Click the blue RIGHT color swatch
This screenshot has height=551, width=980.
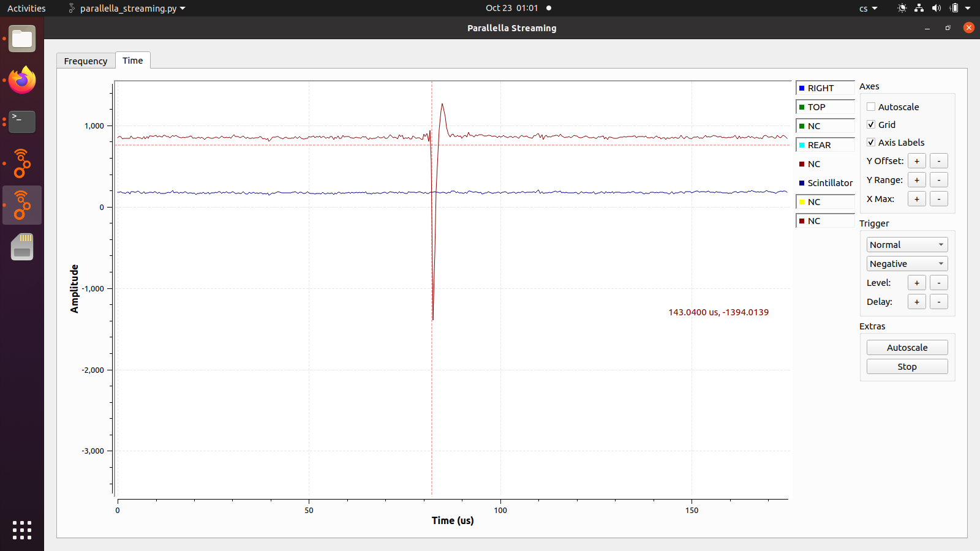(x=802, y=88)
